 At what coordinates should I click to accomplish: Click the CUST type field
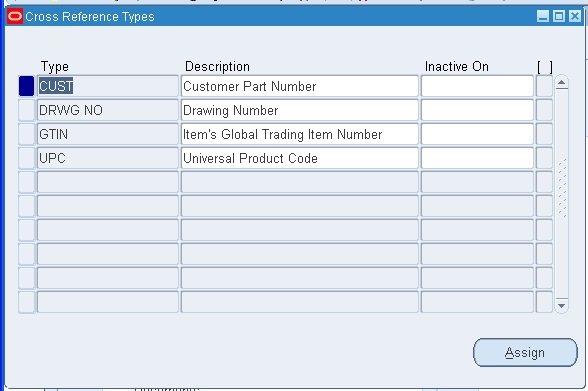[x=108, y=86]
